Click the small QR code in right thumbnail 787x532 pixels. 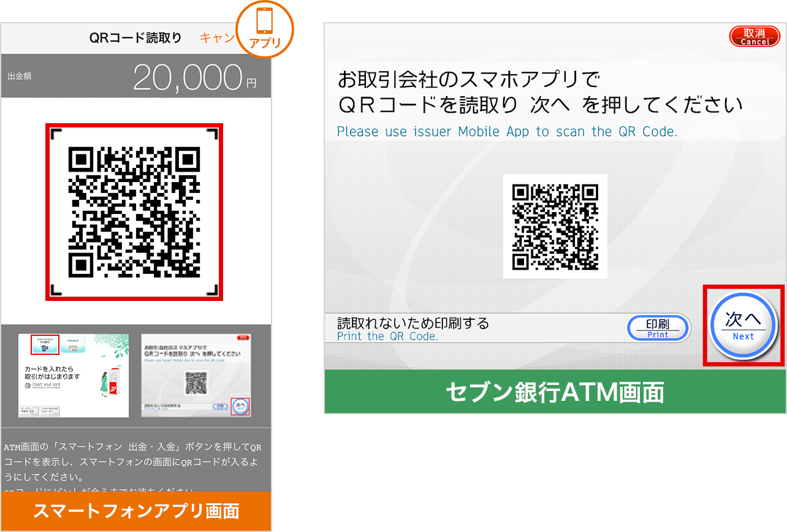pyautogui.click(x=196, y=383)
